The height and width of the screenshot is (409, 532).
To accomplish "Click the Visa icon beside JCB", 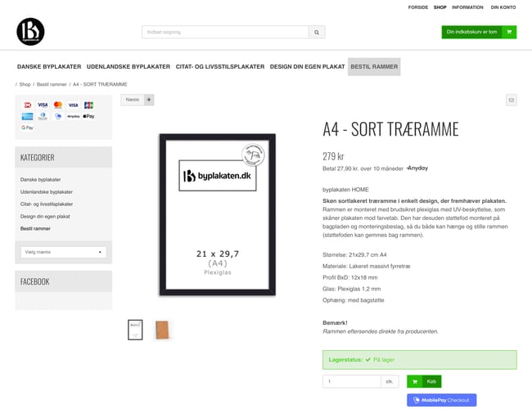I will [x=74, y=106].
